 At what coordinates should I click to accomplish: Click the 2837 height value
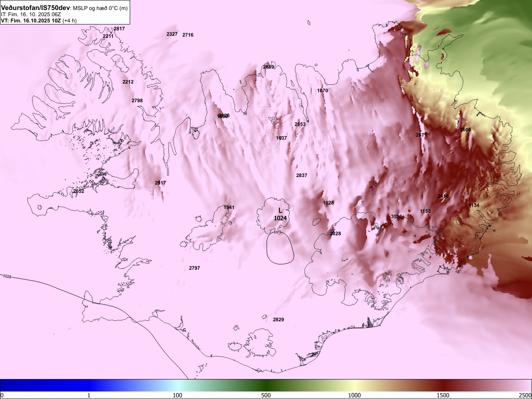[x=302, y=175]
